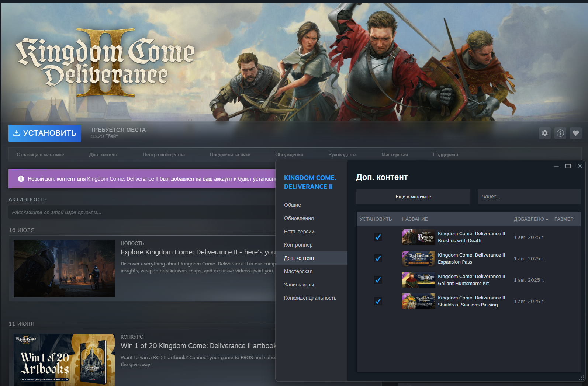Viewport: 588px width, 386px height.
Task: Grab dialog resize grip in corner
Action: tap(582, 378)
